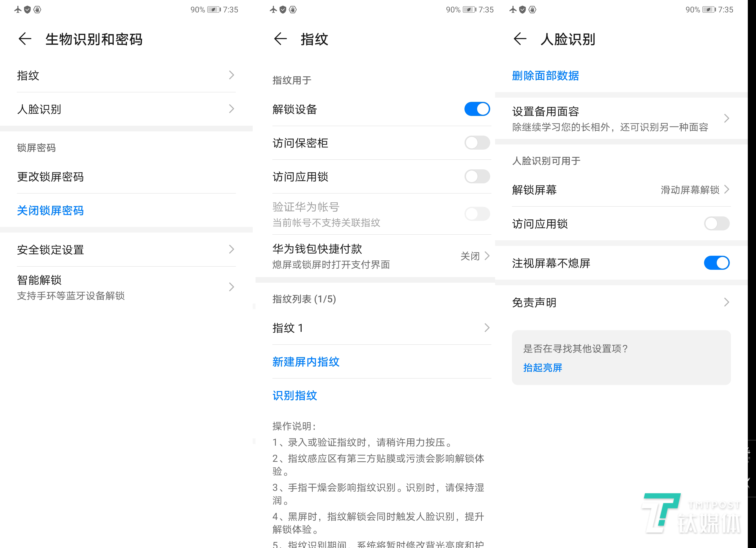Open the 安全锁定设置 menu entry
756x548 pixels.
pyautogui.click(x=126, y=250)
